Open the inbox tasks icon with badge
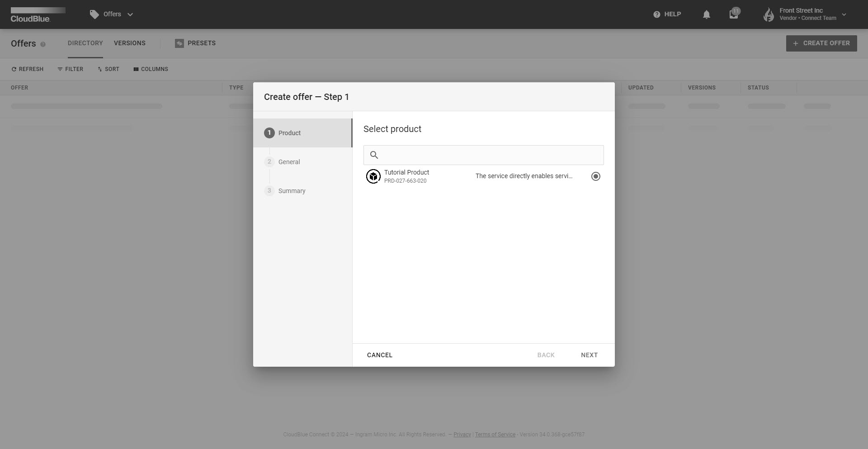This screenshot has width=868, height=449. pos(734,14)
